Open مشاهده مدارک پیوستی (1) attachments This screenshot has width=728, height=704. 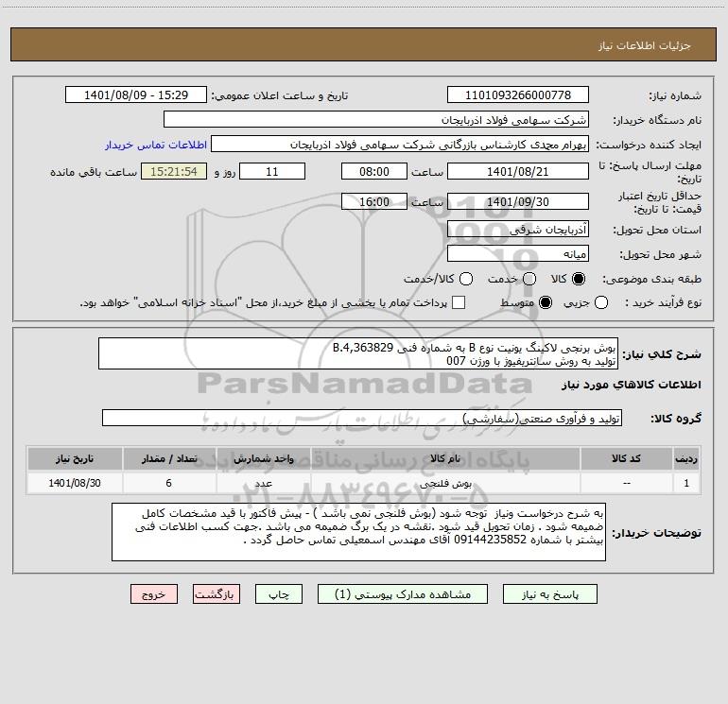click(x=403, y=594)
